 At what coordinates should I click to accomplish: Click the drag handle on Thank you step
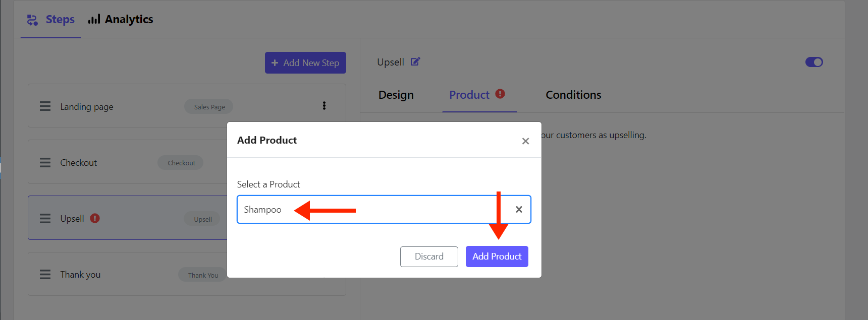(x=45, y=274)
